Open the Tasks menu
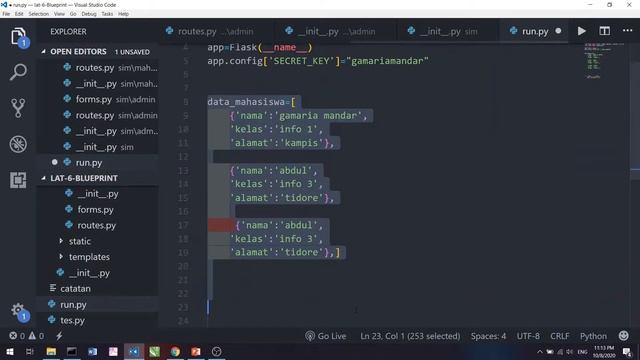 [x=107, y=14]
